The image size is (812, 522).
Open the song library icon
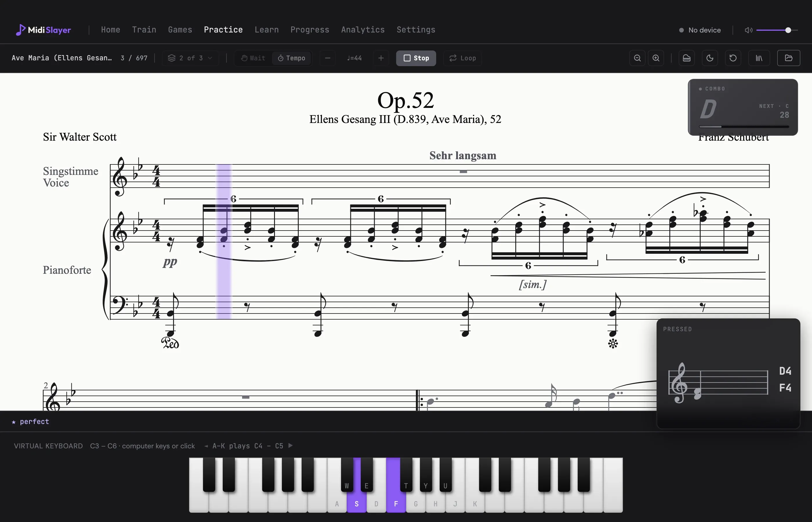point(759,58)
